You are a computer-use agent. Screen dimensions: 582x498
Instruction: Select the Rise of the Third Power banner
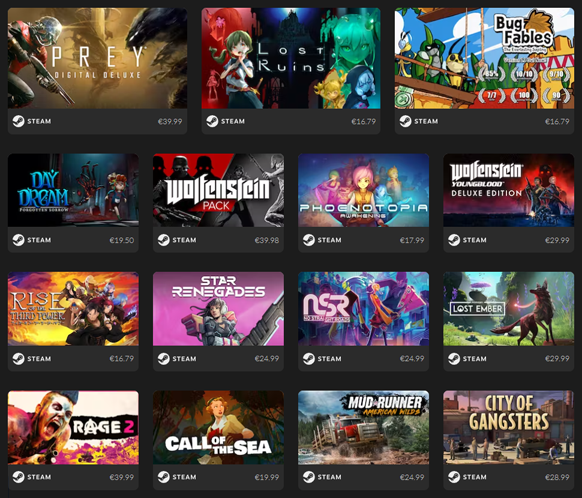73,309
